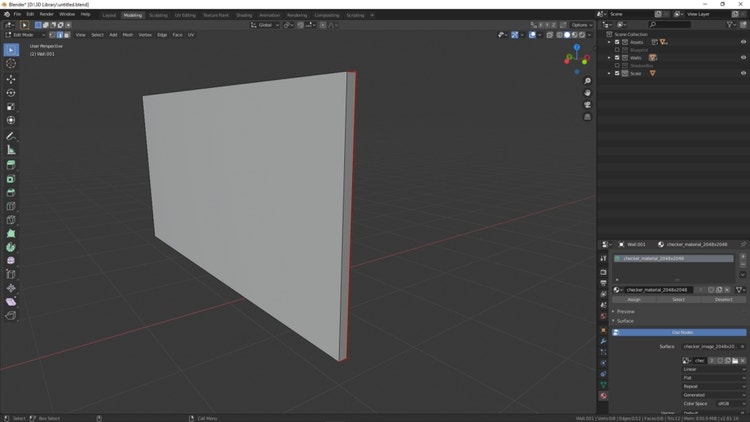The height and width of the screenshot is (422, 750).
Task: Enable the Blueprint collection checkbox
Action: pos(617,50)
